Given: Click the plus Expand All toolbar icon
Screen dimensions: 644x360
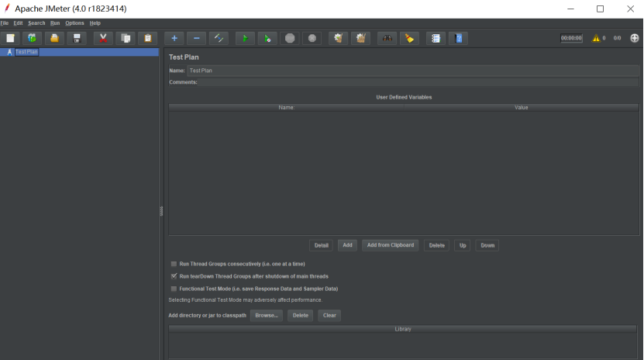Looking at the screenshot, I should (174, 38).
